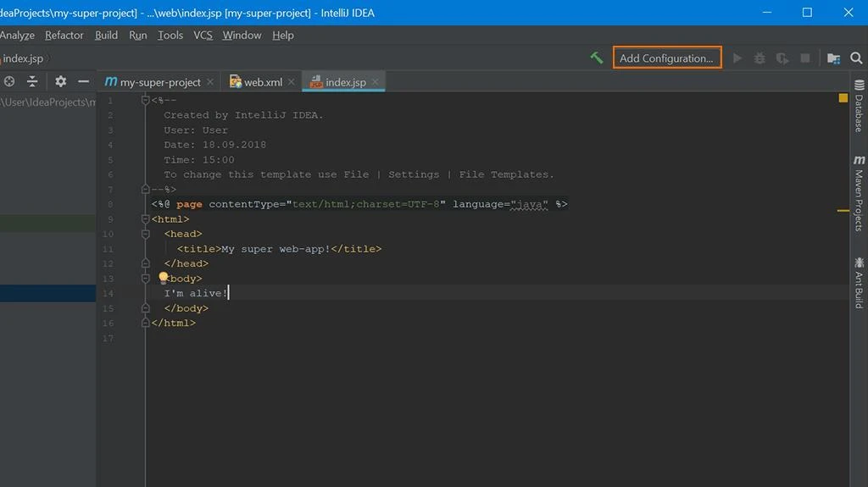The width and height of the screenshot is (868, 487).
Task: Click the yellow inspection status square indicator
Action: point(843,98)
